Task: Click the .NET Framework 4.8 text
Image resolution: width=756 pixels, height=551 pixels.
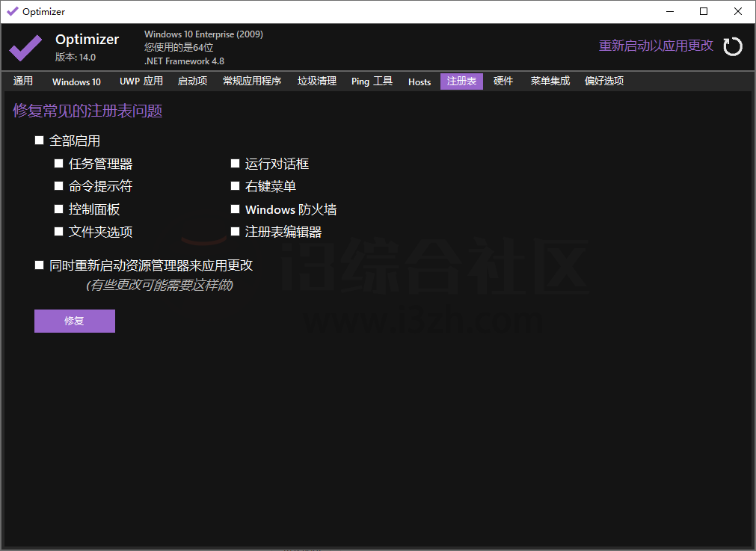Action: [x=184, y=61]
